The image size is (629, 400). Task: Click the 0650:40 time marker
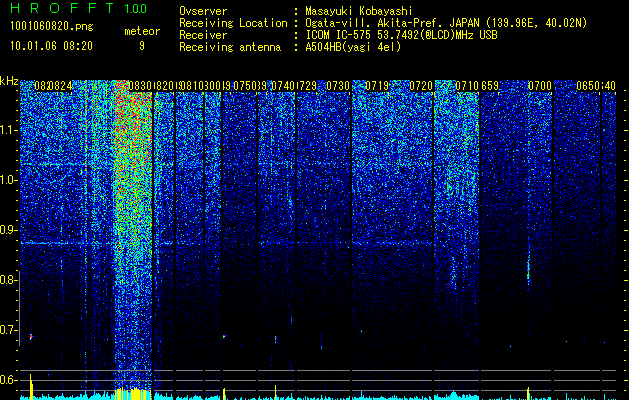coord(596,86)
